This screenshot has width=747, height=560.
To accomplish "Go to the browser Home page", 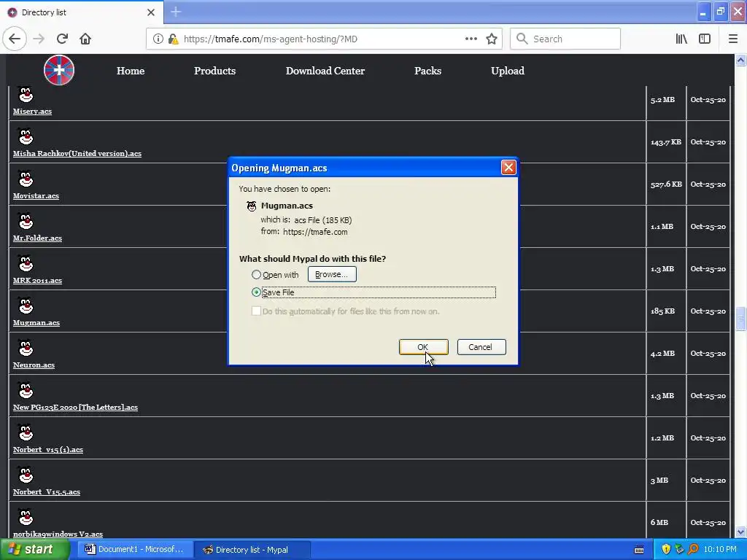I will (85, 39).
